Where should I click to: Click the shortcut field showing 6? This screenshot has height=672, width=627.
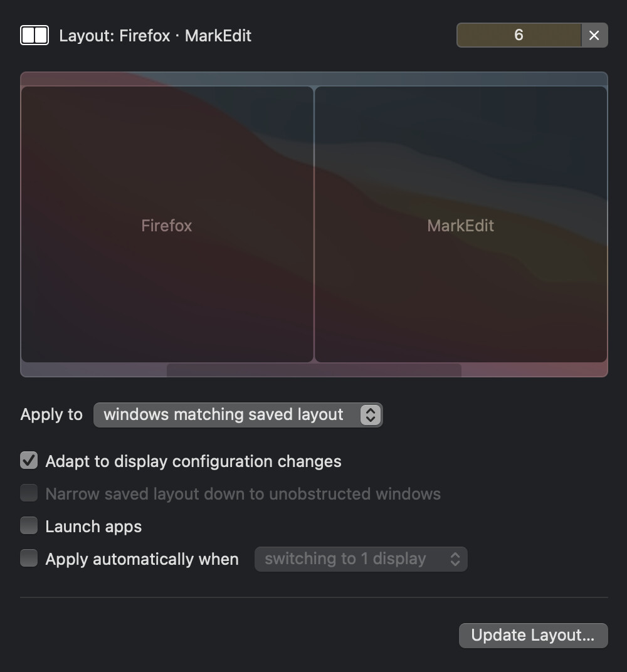pyautogui.click(x=519, y=35)
